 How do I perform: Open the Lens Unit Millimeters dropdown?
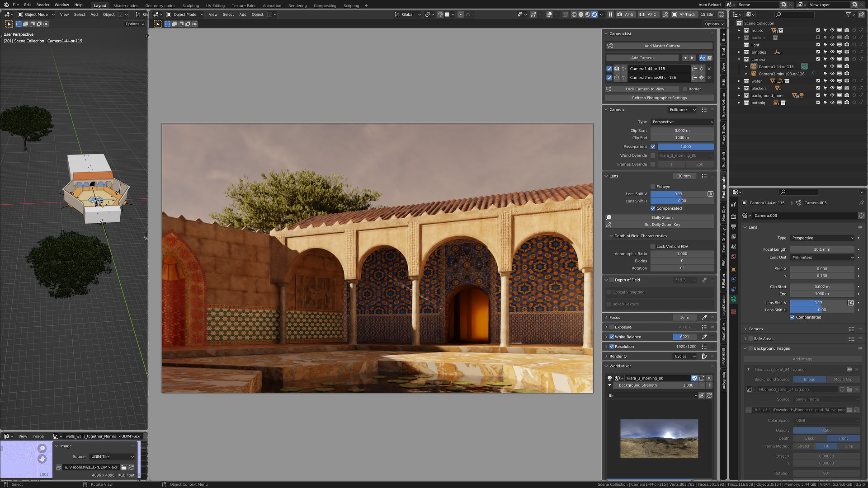(822, 258)
